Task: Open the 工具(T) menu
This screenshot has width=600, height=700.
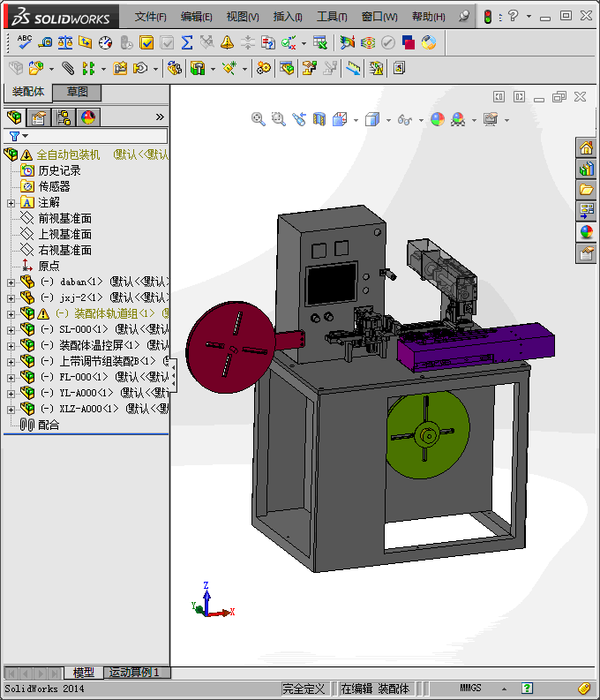Action: point(332,17)
